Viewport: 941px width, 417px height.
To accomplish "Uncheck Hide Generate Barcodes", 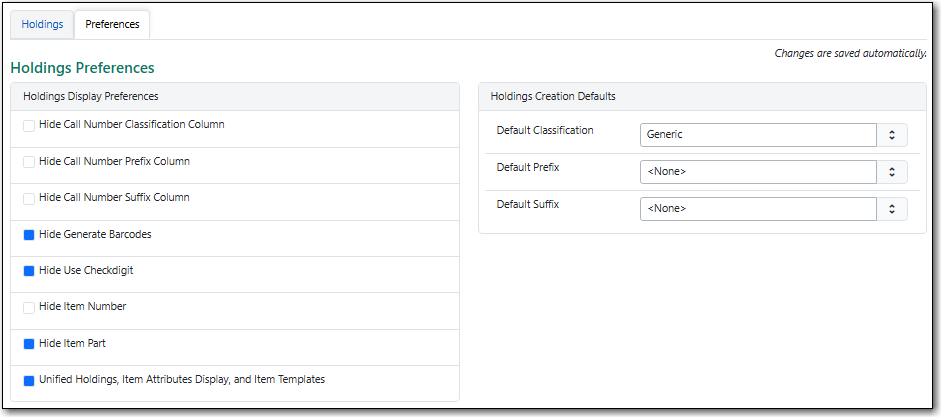I will (29, 235).
